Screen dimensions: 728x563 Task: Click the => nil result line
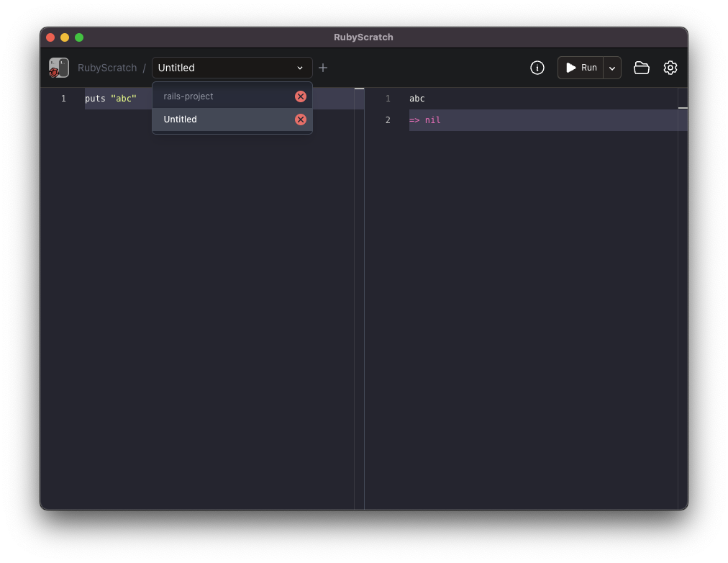point(425,120)
